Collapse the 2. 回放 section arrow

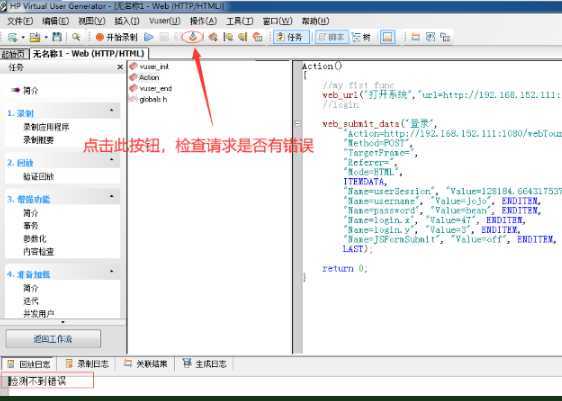point(112,159)
